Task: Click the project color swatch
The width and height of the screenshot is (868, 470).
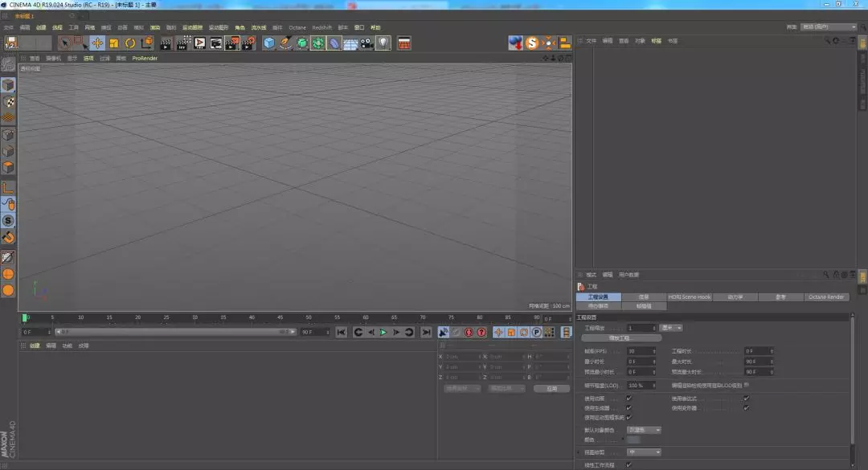Action: (x=633, y=439)
